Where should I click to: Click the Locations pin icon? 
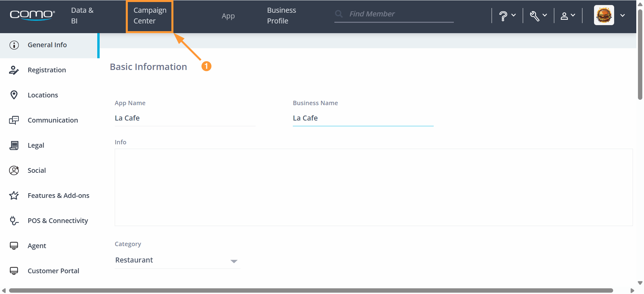[14, 95]
